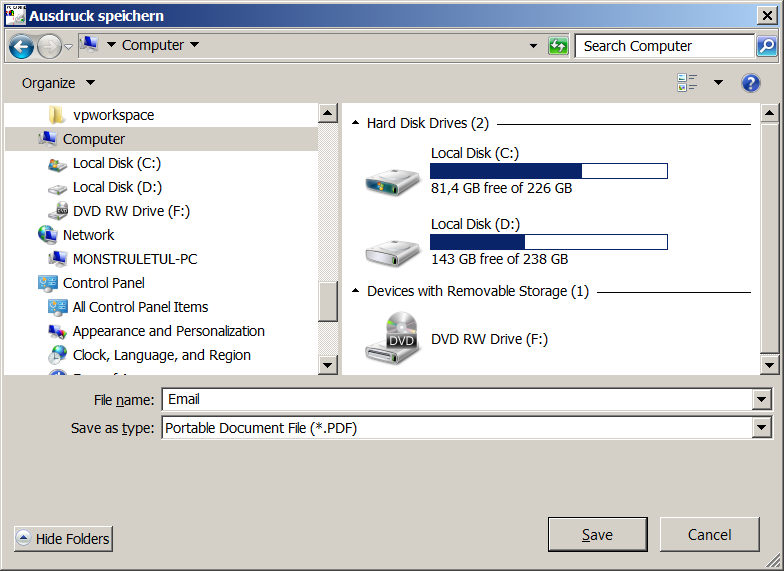Open the Save as type dropdown
Screen dimensions: 784x571
pos(762,428)
